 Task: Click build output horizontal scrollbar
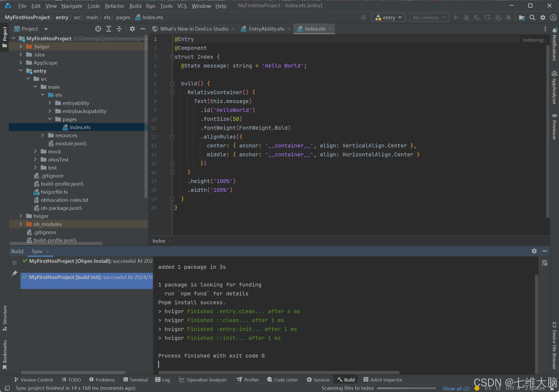click(x=279, y=373)
